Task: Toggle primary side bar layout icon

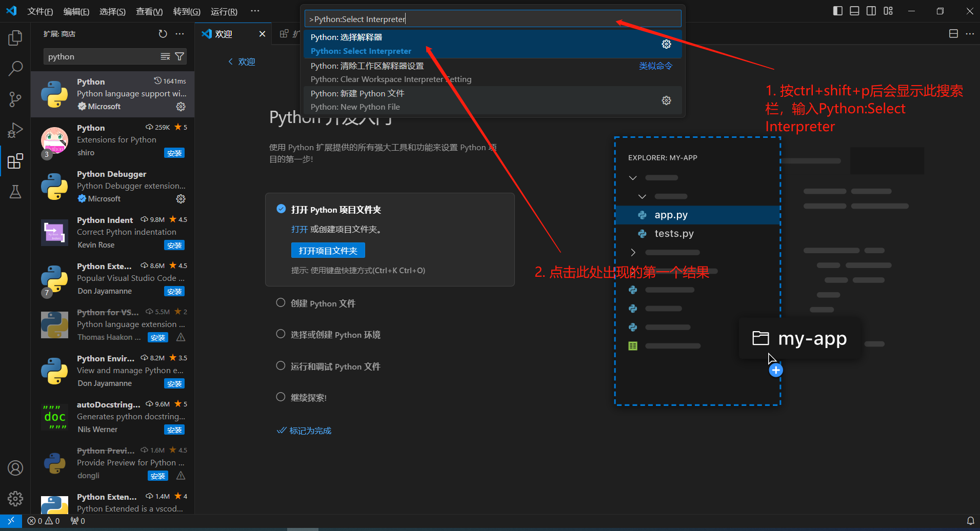Action: [x=838, y=11]
